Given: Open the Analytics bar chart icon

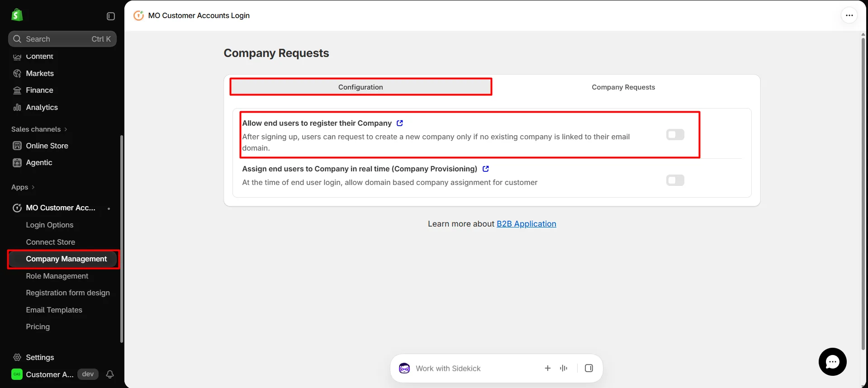Looking at the screenshot, I should (x=17, y=107).
